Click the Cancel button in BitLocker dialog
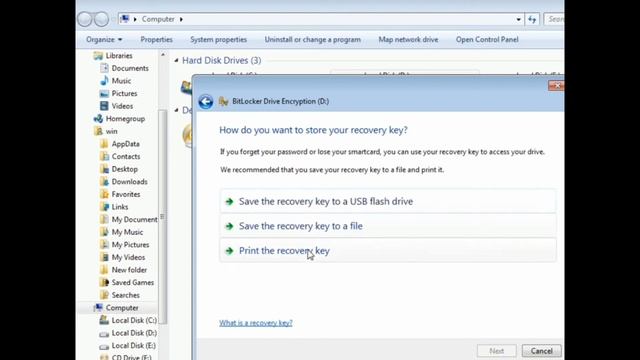 [542, 351]
